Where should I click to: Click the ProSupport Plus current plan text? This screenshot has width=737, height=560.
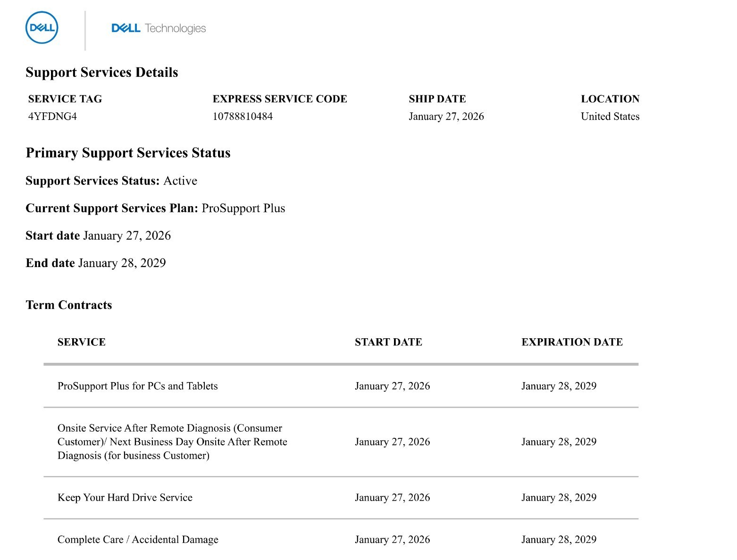point(243,208)
